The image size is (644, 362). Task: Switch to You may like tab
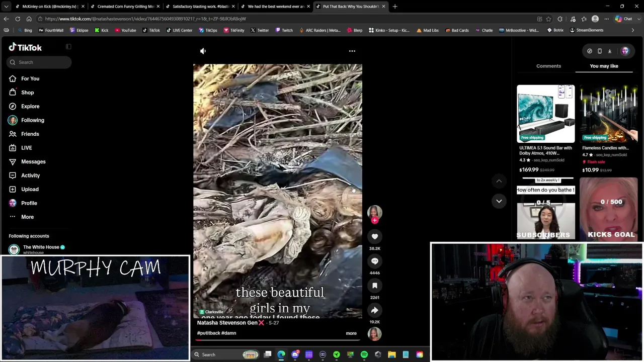(x=604, y=66)
